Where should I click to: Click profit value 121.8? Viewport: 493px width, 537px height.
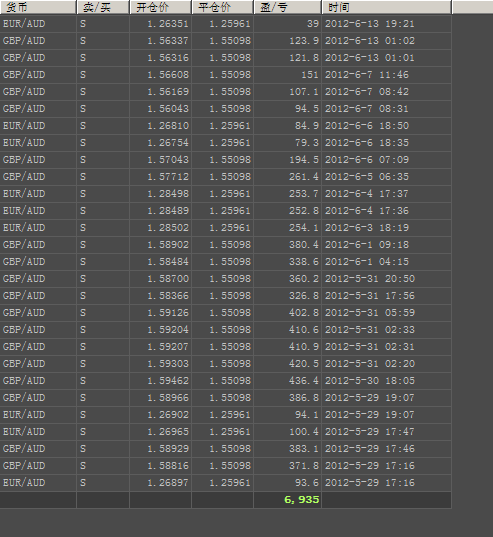[304, 58]
